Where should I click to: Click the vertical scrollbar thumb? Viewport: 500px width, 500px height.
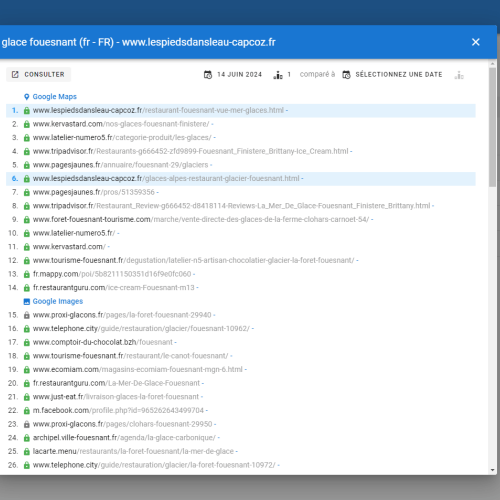click(492, 127)
